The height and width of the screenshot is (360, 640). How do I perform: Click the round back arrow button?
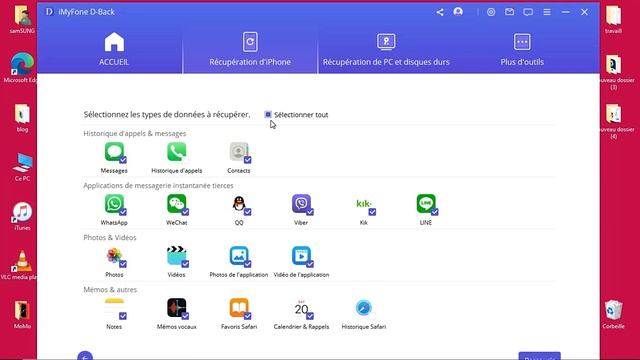pos(85,356)
